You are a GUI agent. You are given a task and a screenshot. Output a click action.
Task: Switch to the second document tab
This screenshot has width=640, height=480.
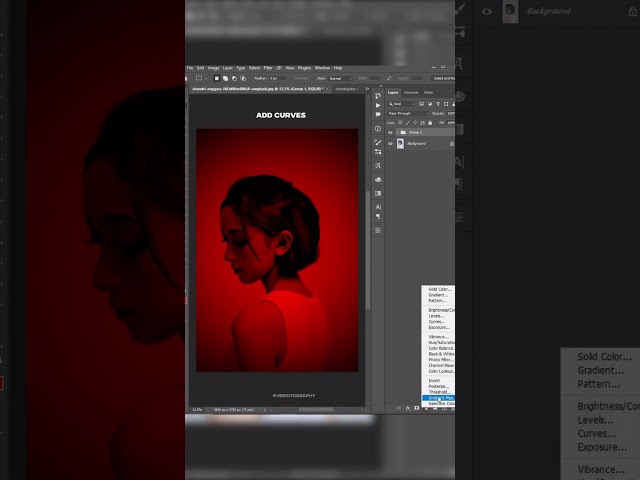(x=346, y=89)
